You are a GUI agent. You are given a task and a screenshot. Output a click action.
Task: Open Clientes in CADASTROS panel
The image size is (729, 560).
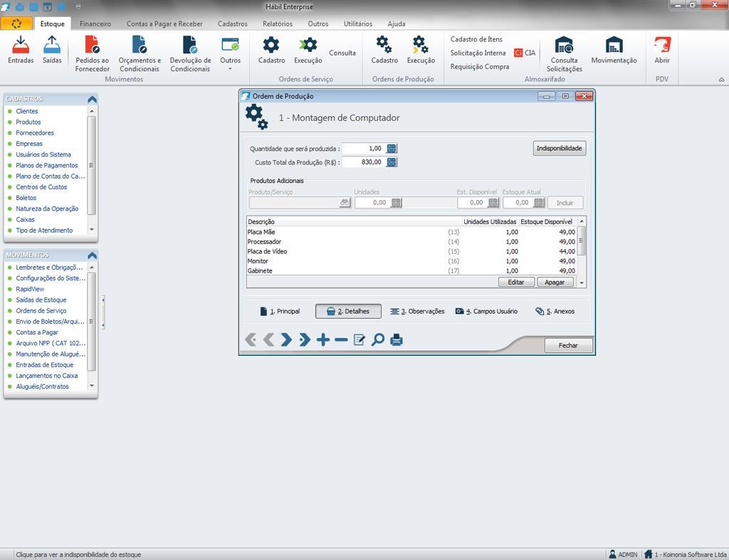pyautogui.click(x=27, y=111)
